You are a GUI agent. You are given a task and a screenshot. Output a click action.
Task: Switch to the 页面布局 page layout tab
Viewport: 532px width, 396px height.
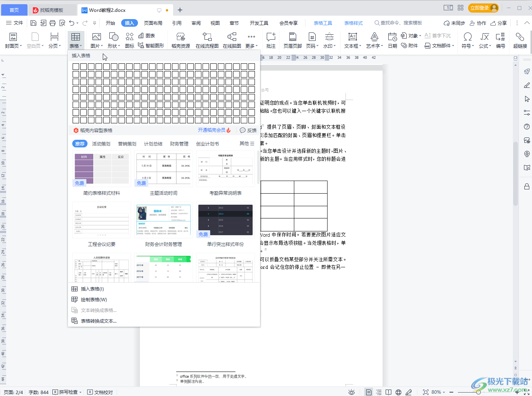[x=153, y=23]
